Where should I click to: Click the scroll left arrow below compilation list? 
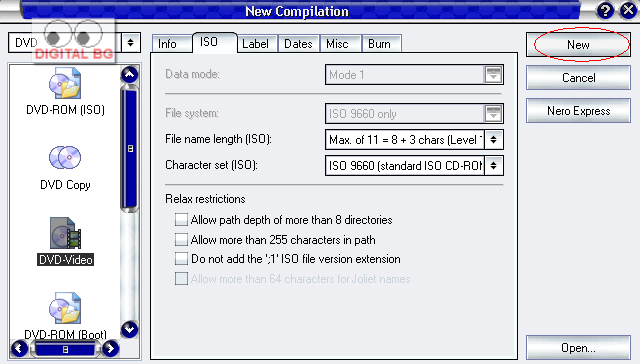point(19,348)
